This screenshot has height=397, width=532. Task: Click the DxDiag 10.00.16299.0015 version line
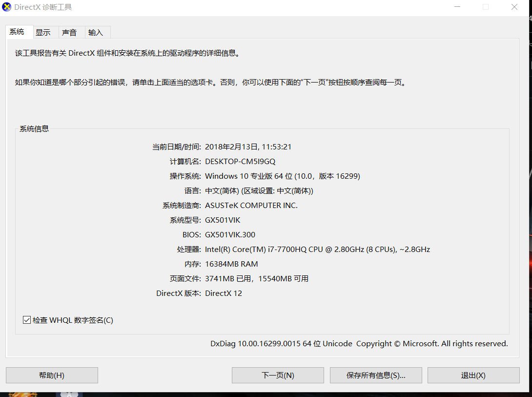point(359,344)
